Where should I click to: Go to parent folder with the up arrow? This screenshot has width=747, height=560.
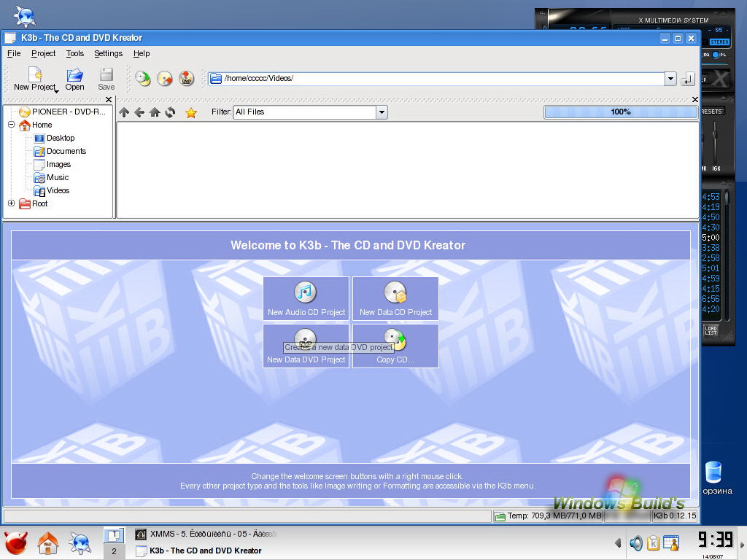pos(124,112)
